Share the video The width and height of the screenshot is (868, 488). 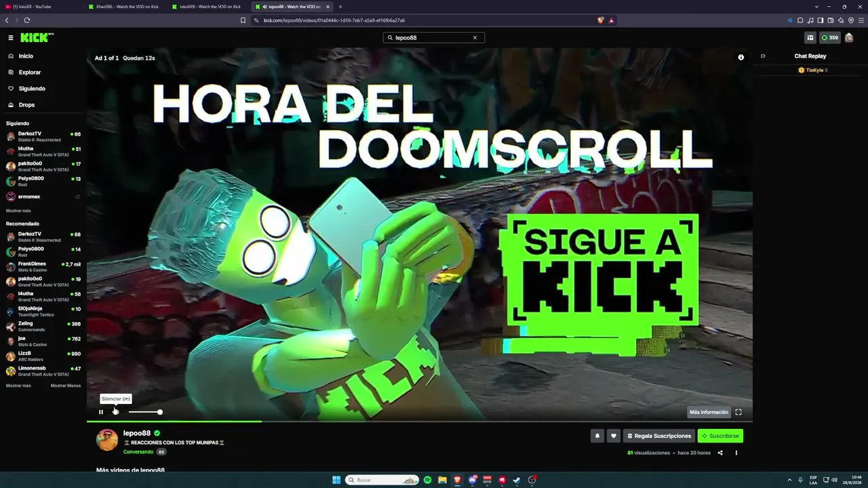720,453
